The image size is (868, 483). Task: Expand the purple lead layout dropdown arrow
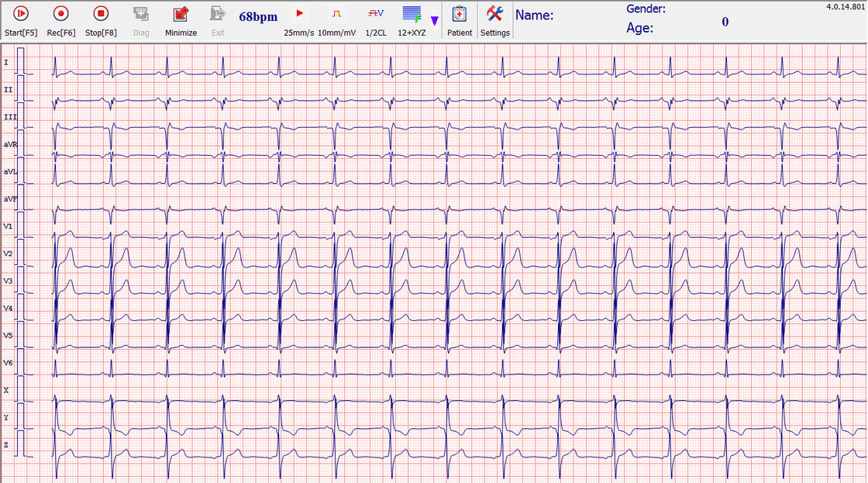tap(434, 21)
